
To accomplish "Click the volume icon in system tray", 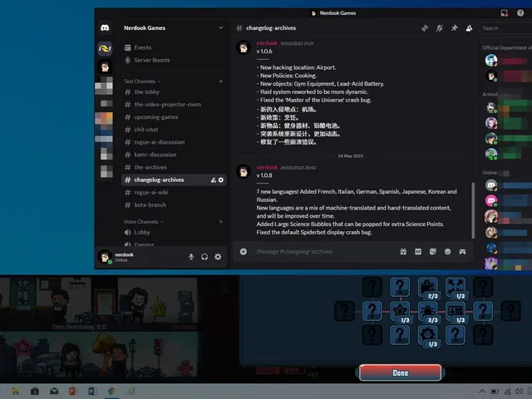I will [519, 392].
